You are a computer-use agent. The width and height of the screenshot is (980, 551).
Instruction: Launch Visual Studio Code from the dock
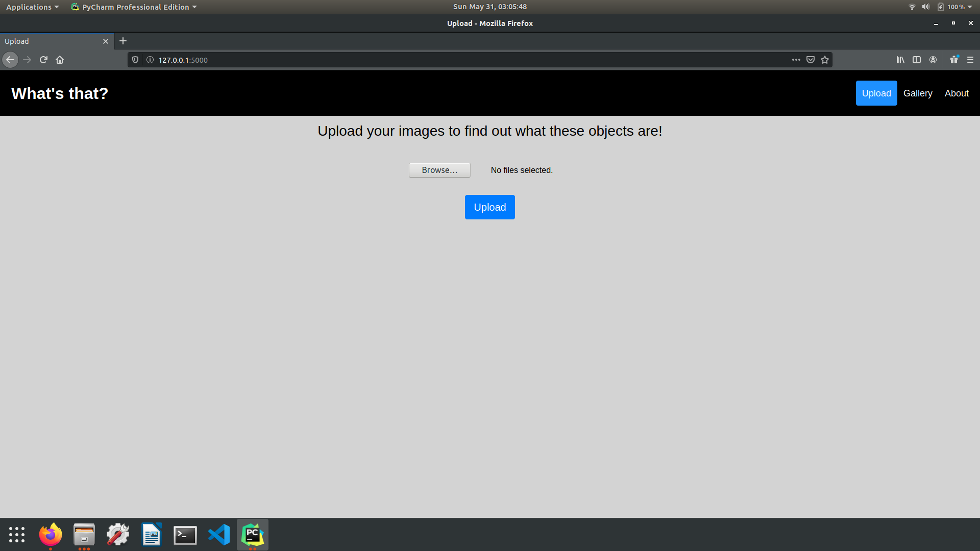219,535
